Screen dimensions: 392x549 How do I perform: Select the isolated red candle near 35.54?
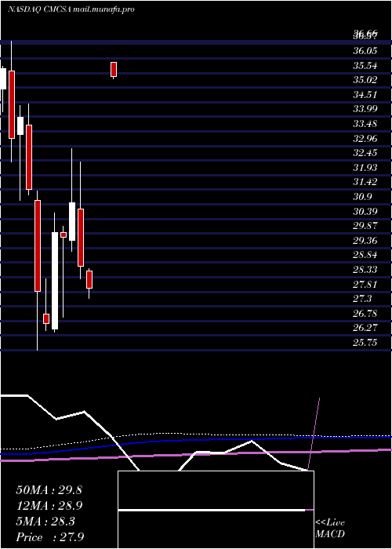(x=114, y=69)
